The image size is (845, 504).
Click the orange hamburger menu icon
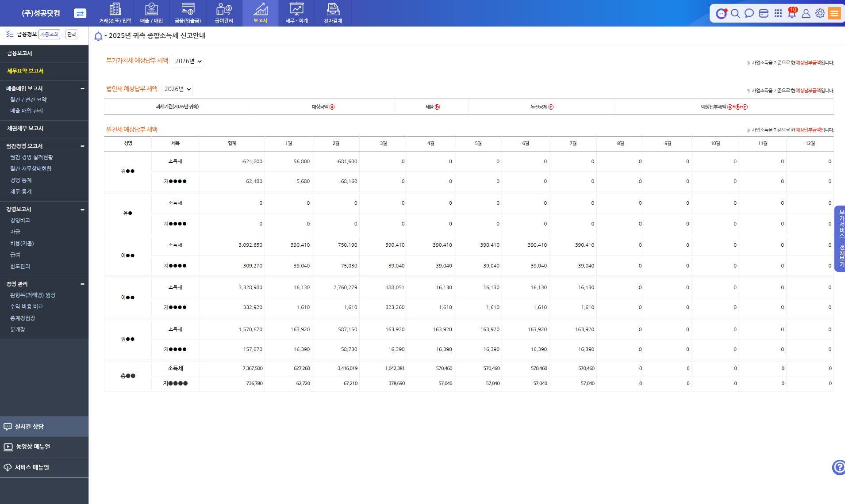(x=834, y=13)
